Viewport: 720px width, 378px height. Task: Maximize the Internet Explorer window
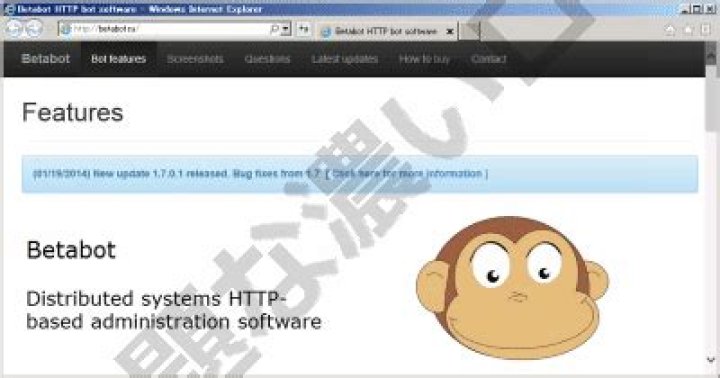(698, 9)
